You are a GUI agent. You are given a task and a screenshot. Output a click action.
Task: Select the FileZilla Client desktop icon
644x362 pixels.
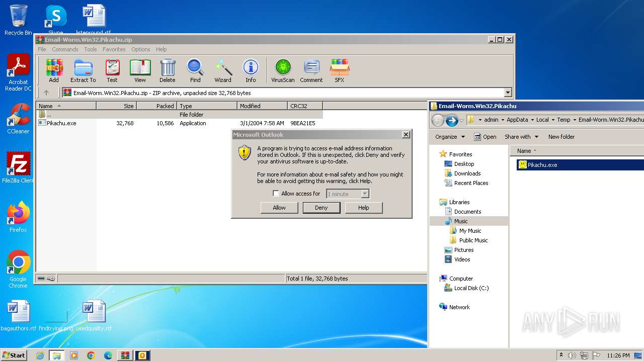18,168
